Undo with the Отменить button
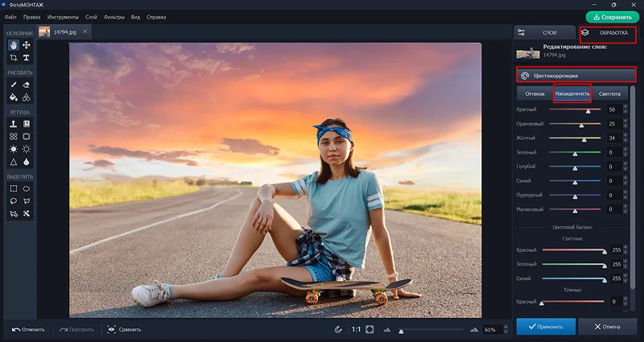Viewport: 644px width, 342px height. pyautogui.click(x=28, y=330)
